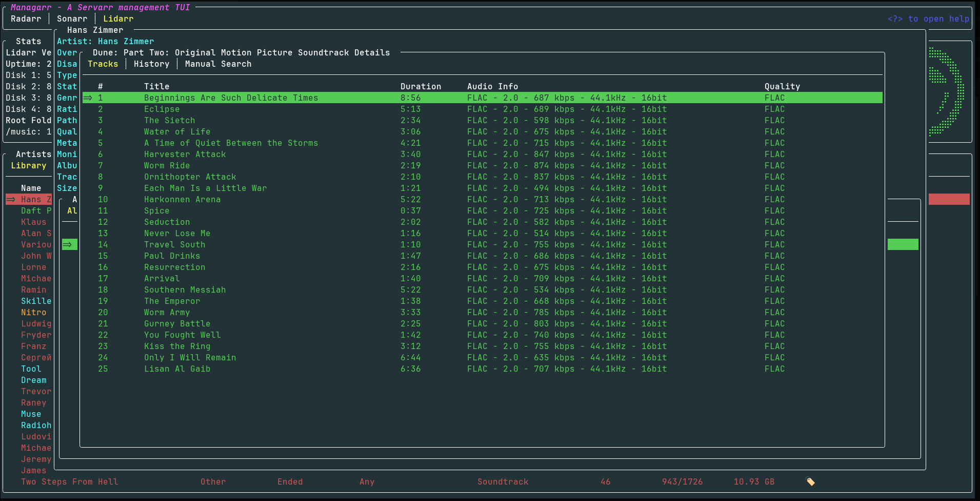Viewport: 980px width, 501px height.
Task: Open the History tab
Action: [x=151, y=64]
